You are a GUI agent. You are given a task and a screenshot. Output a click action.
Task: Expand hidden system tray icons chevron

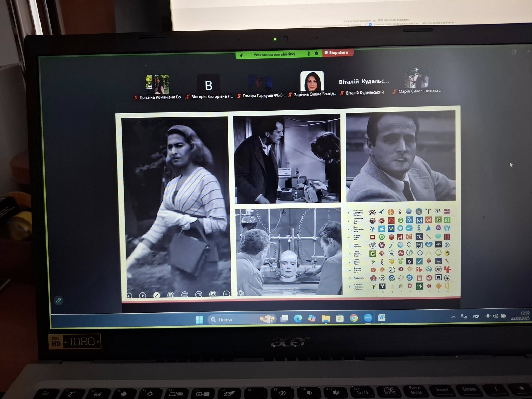(x=453, y=317)
